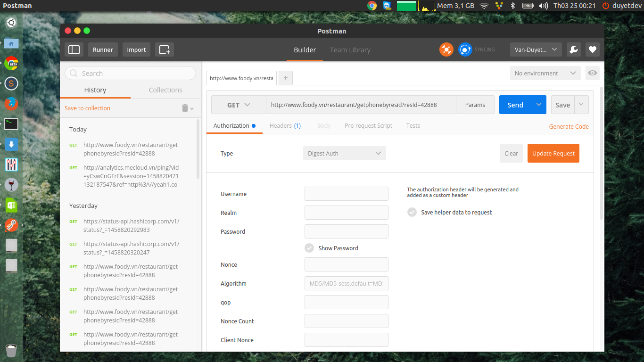The image size is (644, 362).
Task: Open Terminal from the dock
Action: (x=11, y=124)
